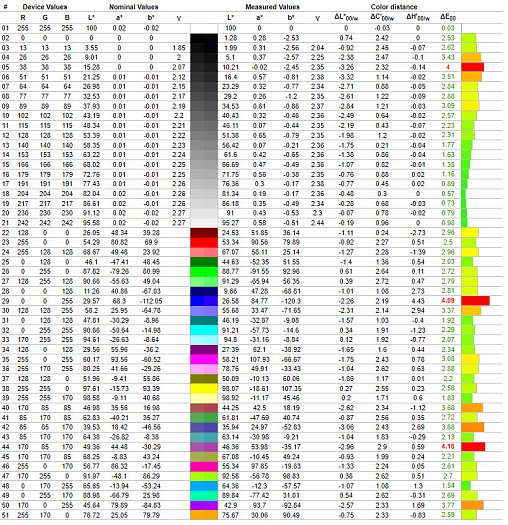Click the orange swatch in row 51
The width and height of the screenshot is (508, 525).
[204, 515]
